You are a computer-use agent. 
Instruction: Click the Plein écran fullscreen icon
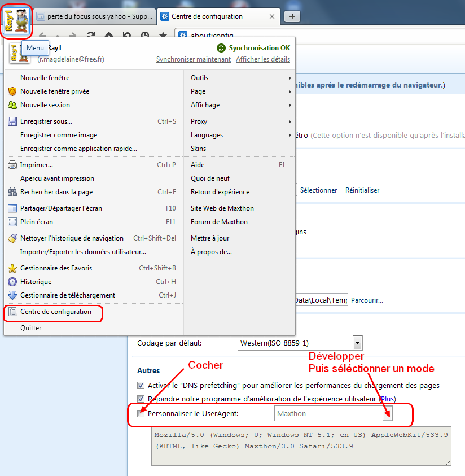(x=12, y=222)
